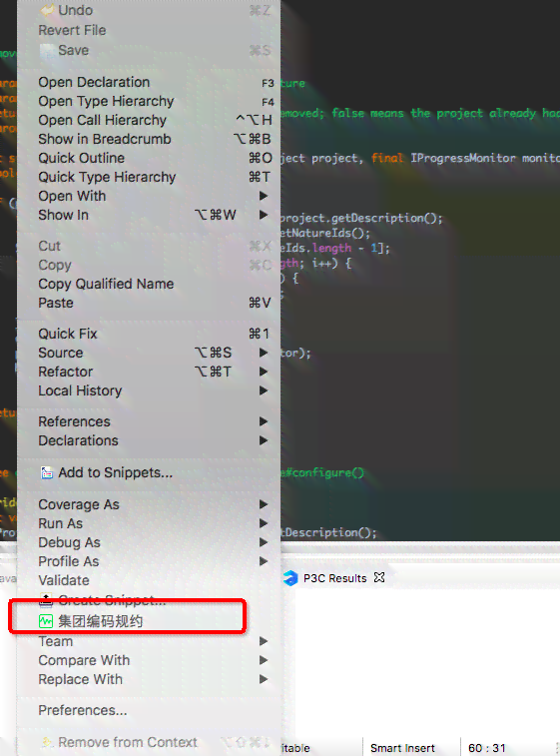Click the Undo arrow icon
Screen dimensions: 560x756
47,10
